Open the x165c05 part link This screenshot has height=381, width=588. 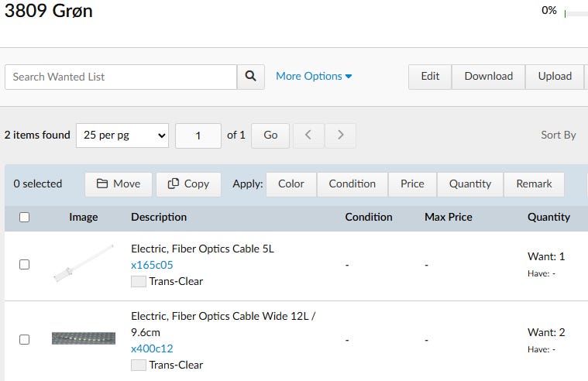[152, 265]
